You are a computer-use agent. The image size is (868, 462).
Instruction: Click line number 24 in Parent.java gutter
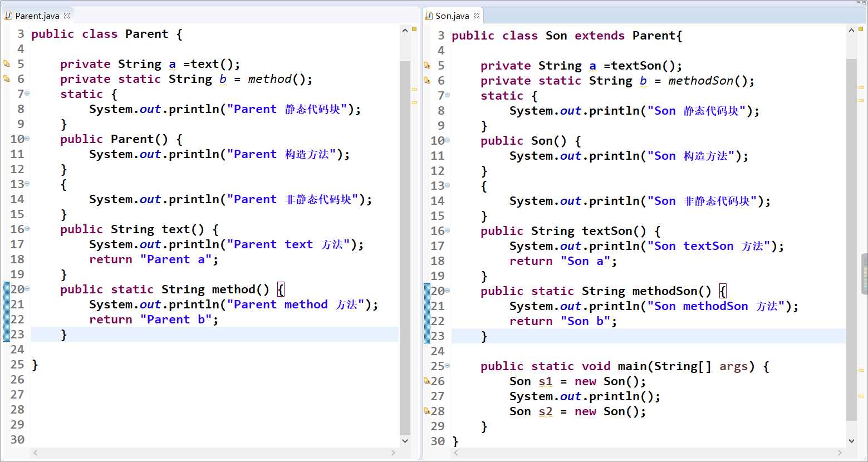click(17, 350)
